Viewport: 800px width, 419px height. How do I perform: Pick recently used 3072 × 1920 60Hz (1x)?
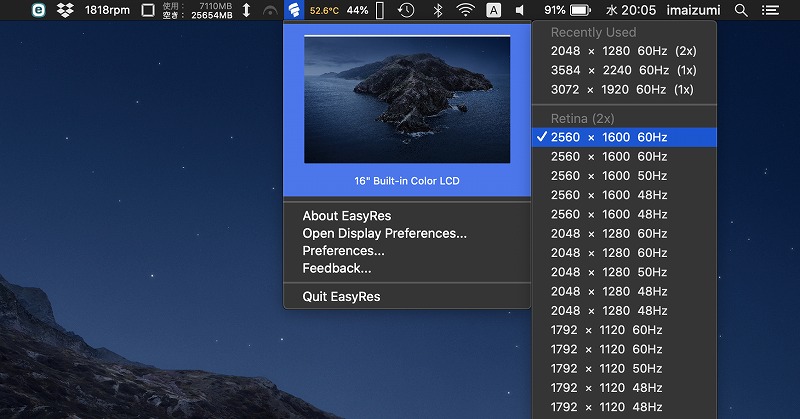624,90
